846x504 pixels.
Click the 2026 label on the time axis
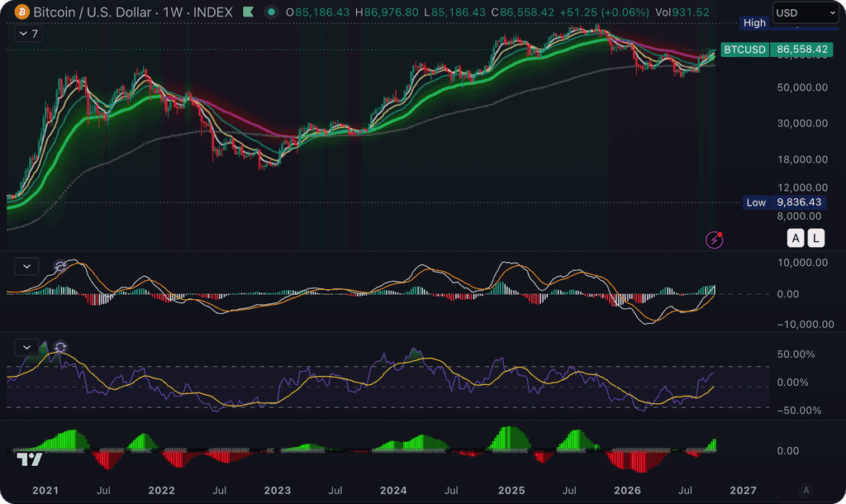pos(628,490)
